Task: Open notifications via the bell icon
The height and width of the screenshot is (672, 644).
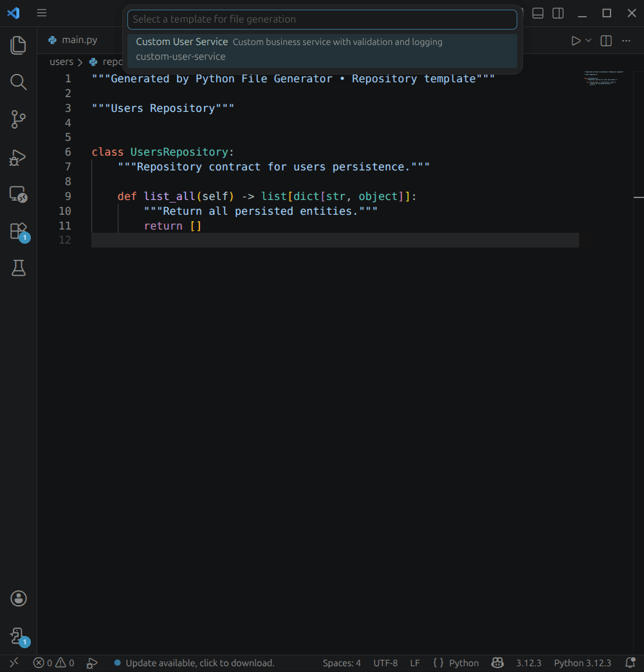Action: (630, 662)
